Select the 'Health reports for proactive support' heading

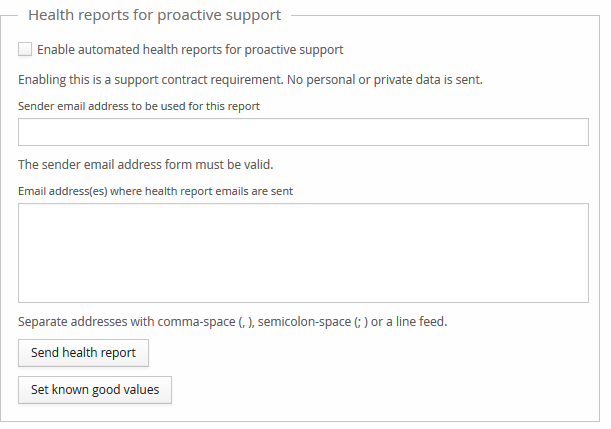(x=155, y=15)
